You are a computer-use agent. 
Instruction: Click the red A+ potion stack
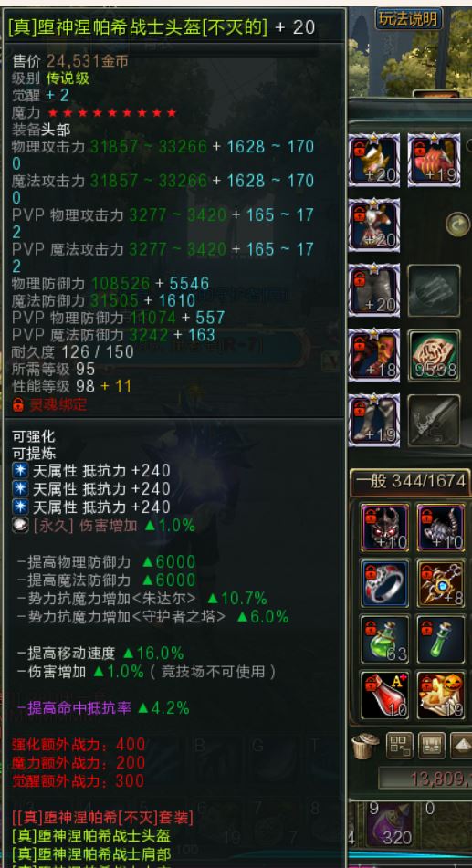[385, 695]
